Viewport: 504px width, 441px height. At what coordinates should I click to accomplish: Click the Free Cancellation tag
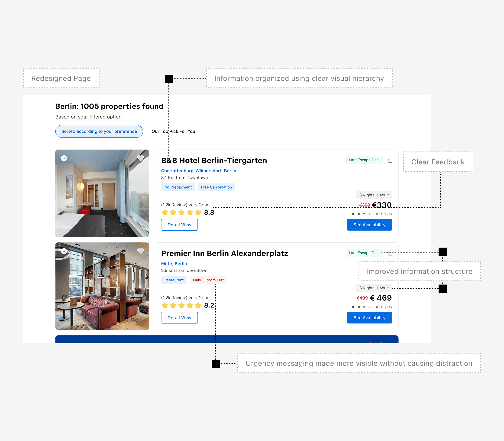pyautogui.click(x=216, y=187)
